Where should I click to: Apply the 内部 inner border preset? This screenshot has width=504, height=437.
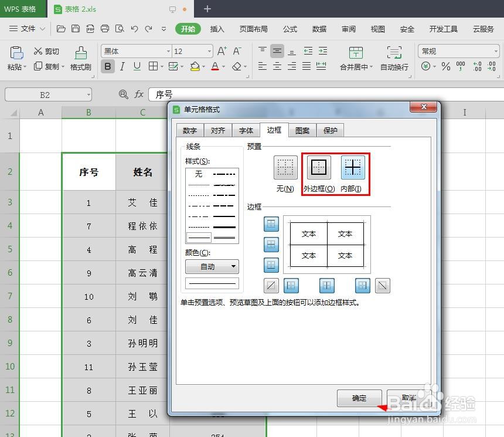coord(353,167)
